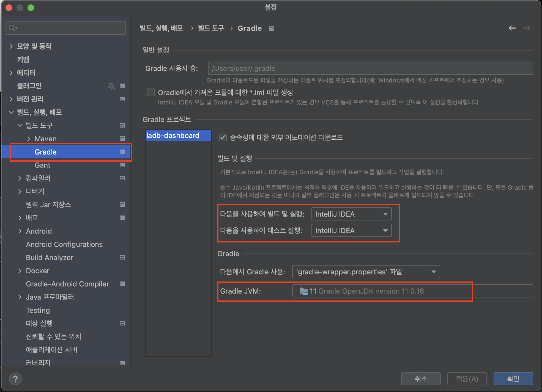This screenshot has height=392, width=542.
Task: Select Build Analyzer in the sidebar
Action: 50,258
